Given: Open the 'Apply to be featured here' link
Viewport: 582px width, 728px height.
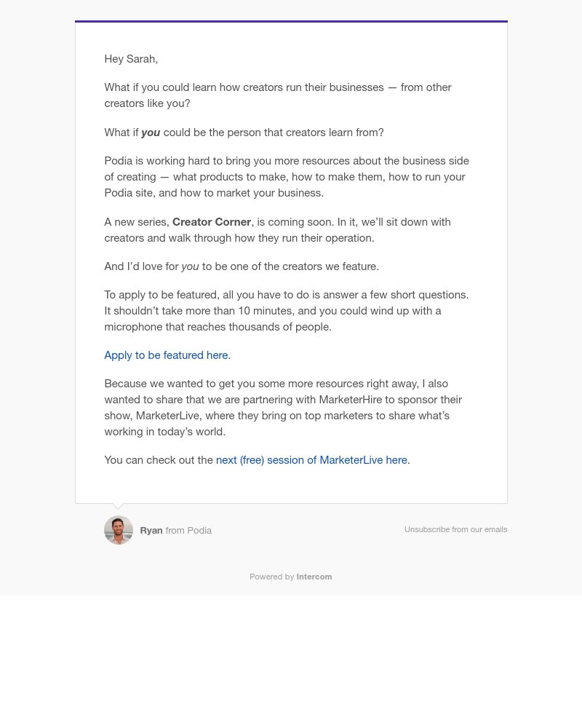Looking at the screenshot, I should [166, 355].
